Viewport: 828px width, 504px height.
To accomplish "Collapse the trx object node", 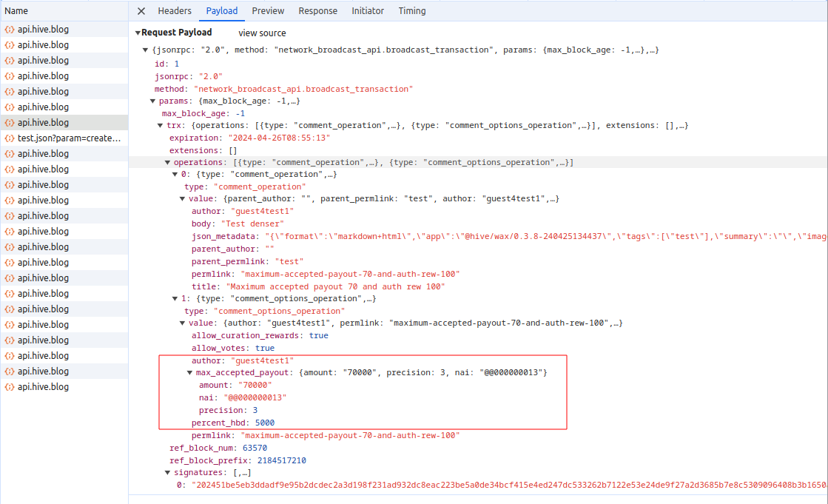I will pos(161,126).
